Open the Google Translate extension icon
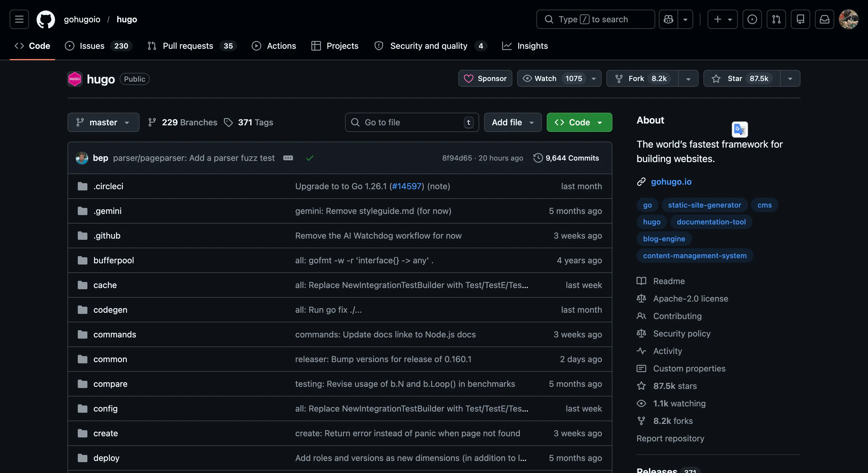Screen dimensions: 868x473 740,129
